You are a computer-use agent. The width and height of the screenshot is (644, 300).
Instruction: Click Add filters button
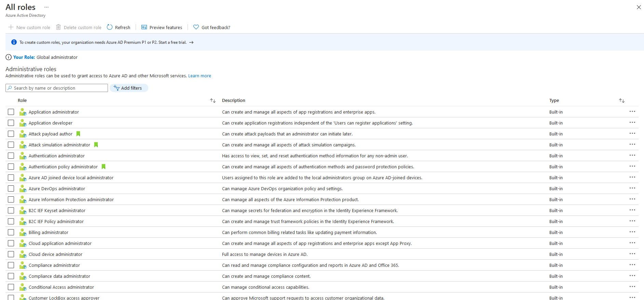point(129,88)
